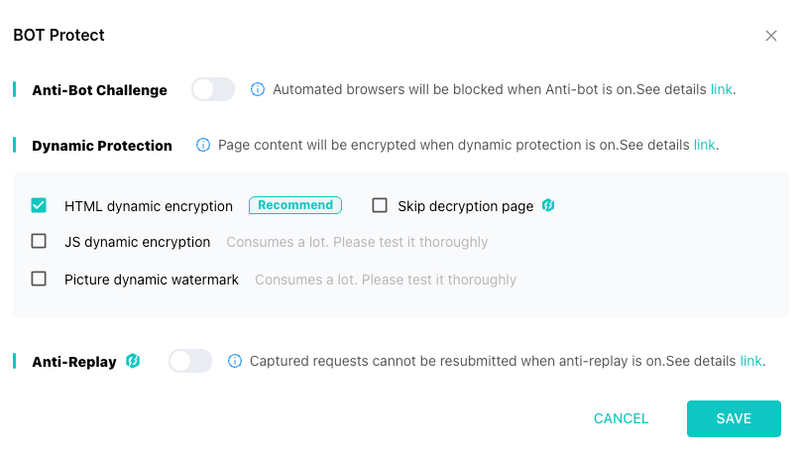800x456 pixels.
Task: Click the BOT Protect dialog title
Action: pos(59,35)
